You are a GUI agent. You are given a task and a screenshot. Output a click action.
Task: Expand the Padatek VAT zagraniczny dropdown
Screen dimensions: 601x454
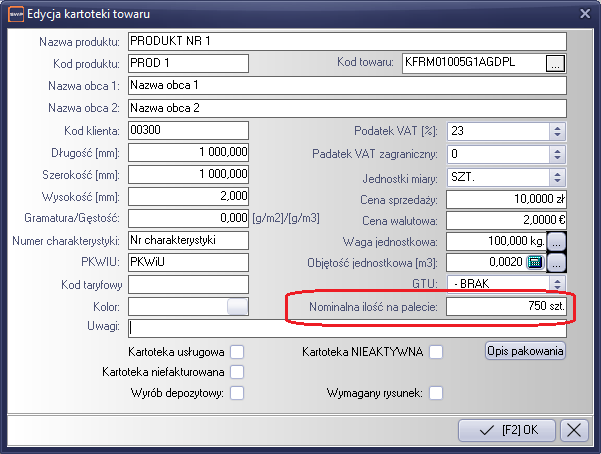click(x=557, y=153)
